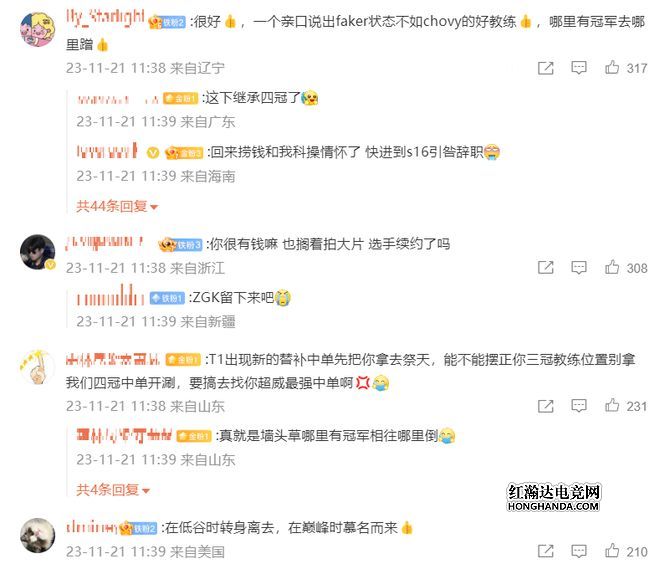This screenshot has width=660, height=564.
Task: Open the first commenter's cartoon avatar
Action: (x=37, y=29)
